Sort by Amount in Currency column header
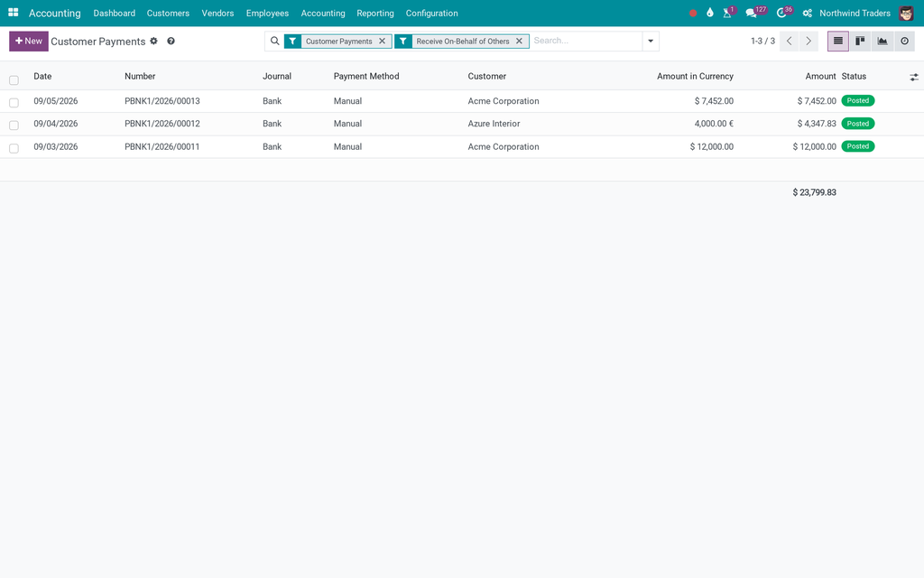Screen dimensions: 924x578 [x=695, y=76]
